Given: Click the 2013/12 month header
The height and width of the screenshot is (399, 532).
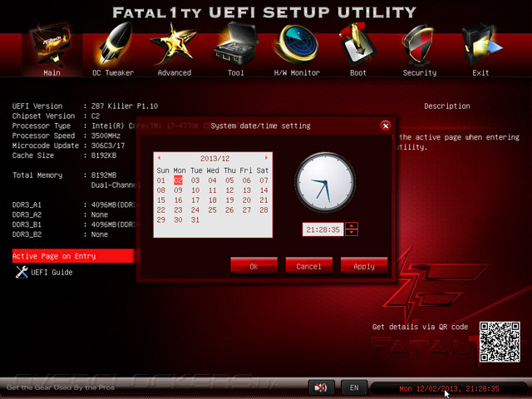Looking at the screenshot, I should coord(214,159).
